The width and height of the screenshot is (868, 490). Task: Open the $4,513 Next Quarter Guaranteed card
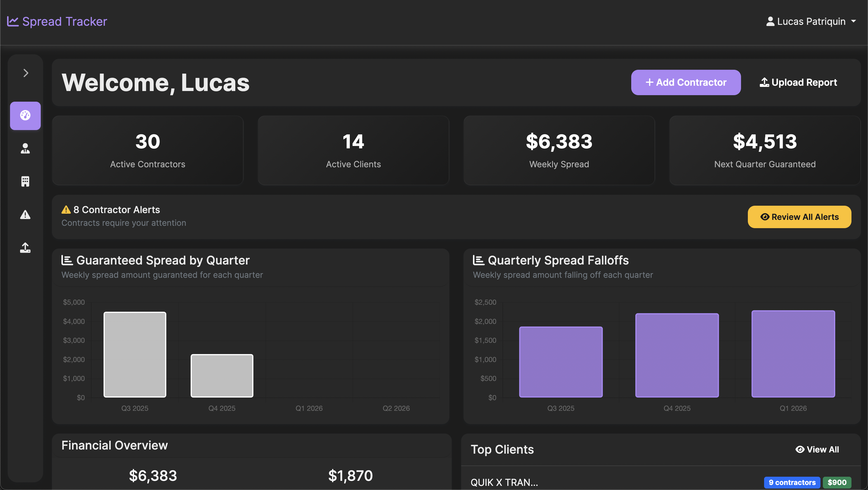coord(765,150)
